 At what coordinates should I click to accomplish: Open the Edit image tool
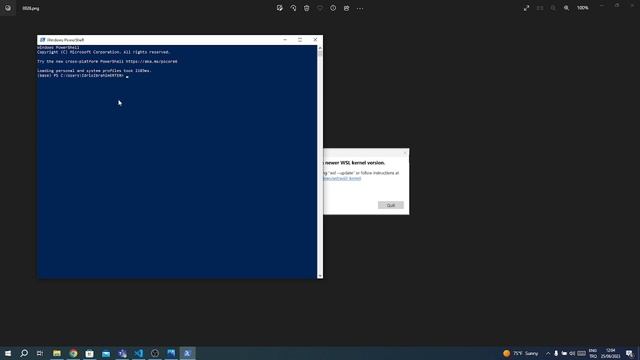(x=280, y=8)
